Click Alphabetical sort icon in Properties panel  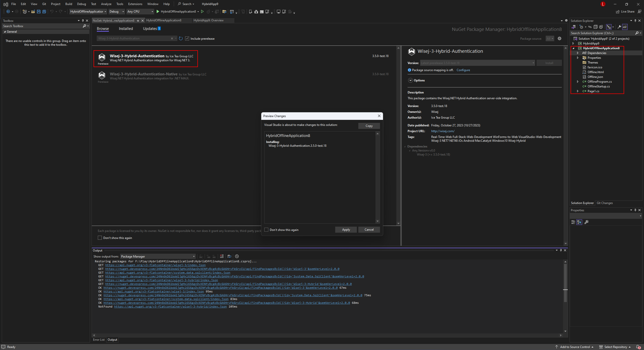(579, 222)
